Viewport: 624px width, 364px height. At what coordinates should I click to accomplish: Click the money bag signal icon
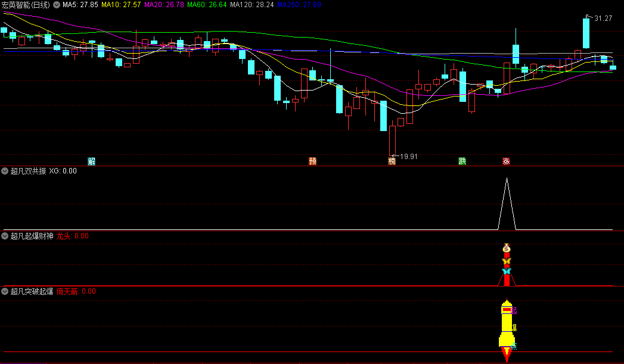[507, 248]
